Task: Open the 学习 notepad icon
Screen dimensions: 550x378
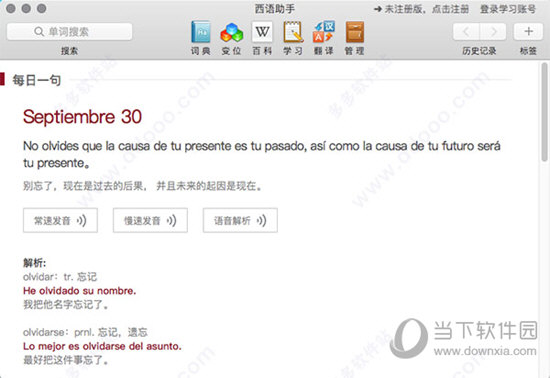Action: pos(293,32)
